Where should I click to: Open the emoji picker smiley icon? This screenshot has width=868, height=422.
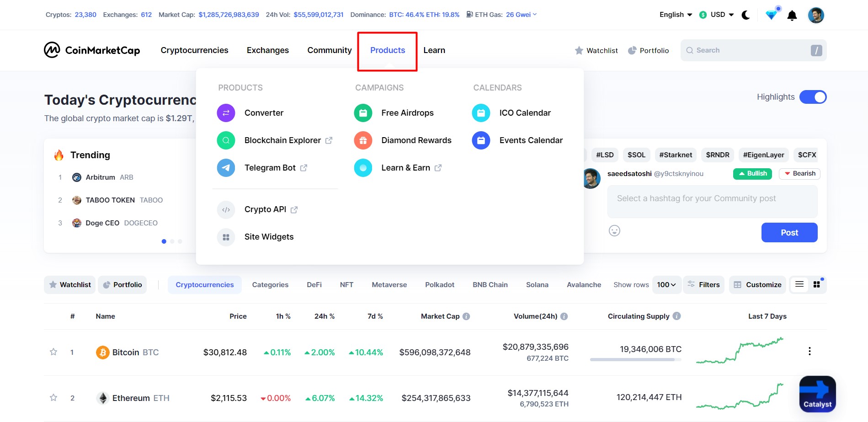[x=614, y=231]
